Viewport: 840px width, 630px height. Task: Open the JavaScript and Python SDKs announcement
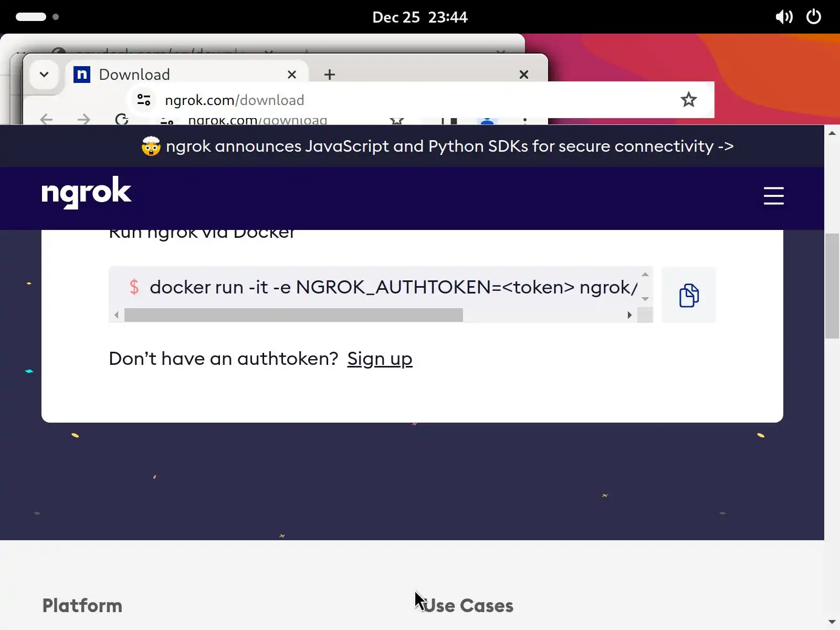(x=437, y=146)
